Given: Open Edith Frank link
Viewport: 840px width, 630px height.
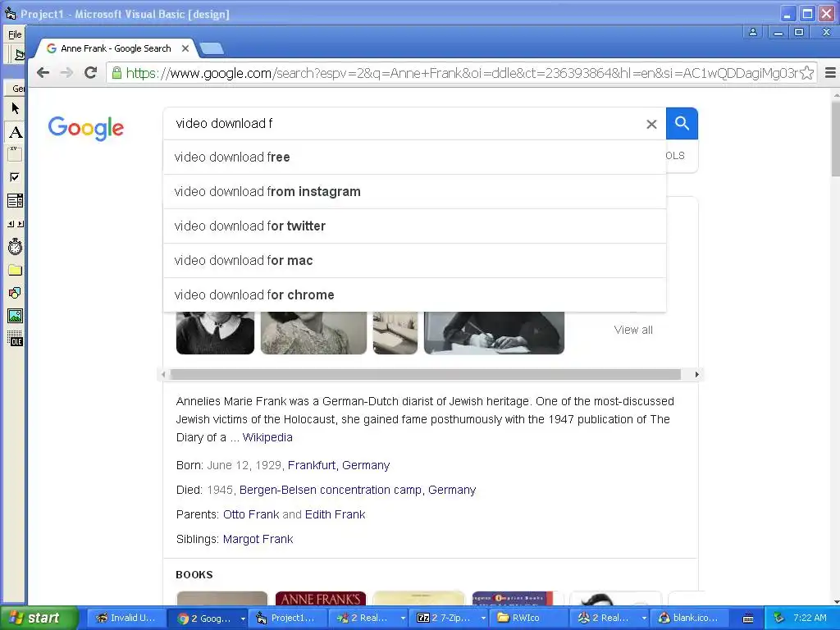Looking at the screenshot, I should click(x=335, y=514).
